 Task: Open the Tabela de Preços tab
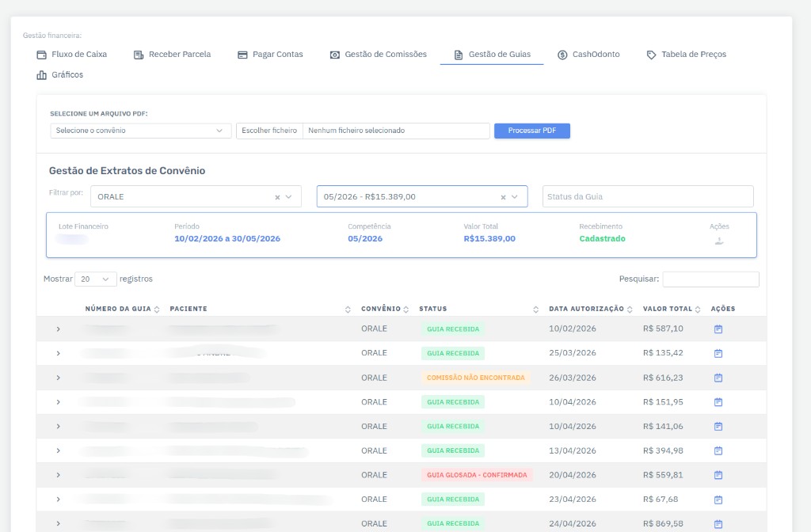pos(687,55)
